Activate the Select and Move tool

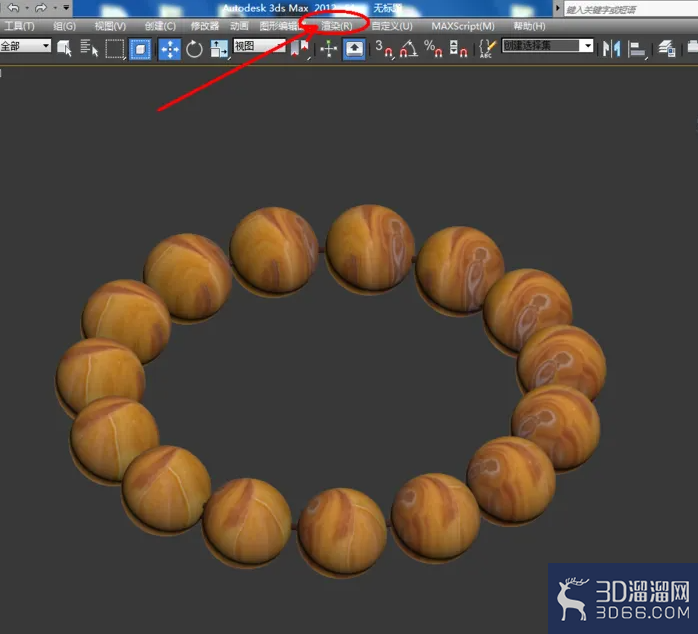(x=170, y=49)
